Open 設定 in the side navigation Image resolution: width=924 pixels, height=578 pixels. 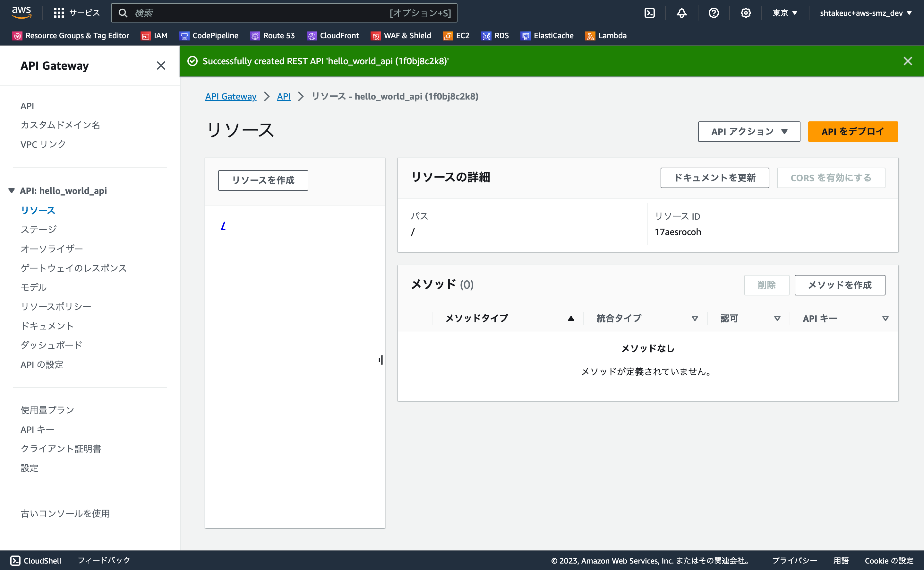(30, 468)
